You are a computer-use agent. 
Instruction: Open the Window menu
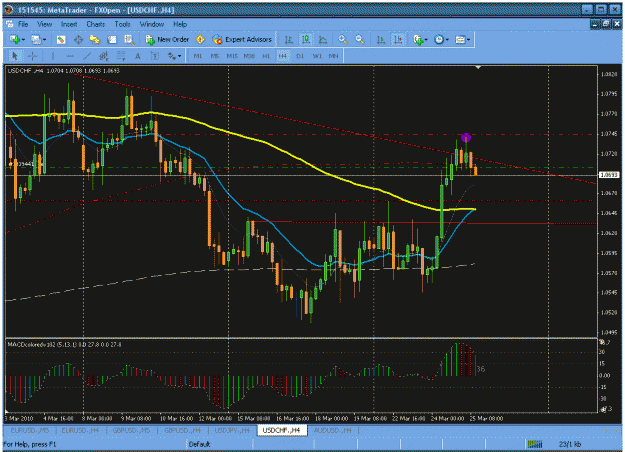(152, 24)
